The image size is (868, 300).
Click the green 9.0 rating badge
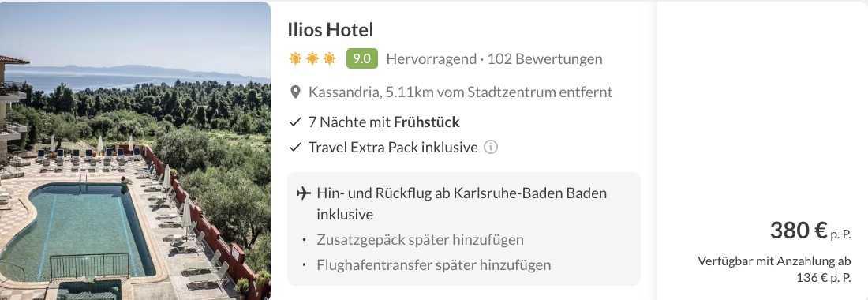(x=362, y=58)
